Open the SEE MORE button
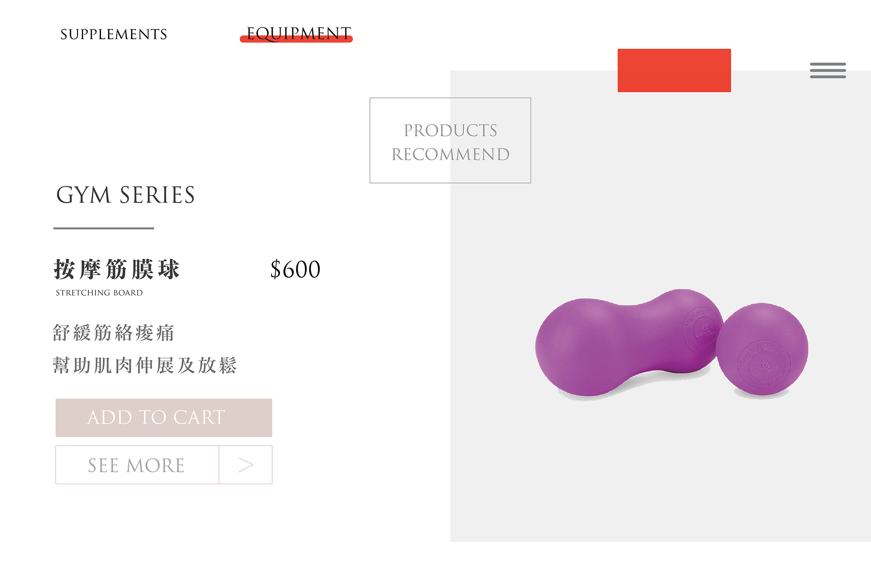 (x=137, y=464)
